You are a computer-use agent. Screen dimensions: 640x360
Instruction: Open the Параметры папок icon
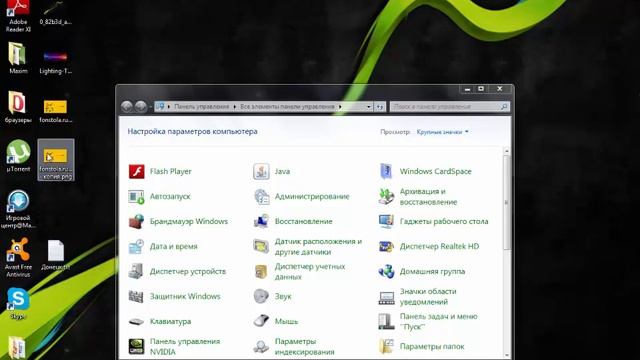(386, 347)
